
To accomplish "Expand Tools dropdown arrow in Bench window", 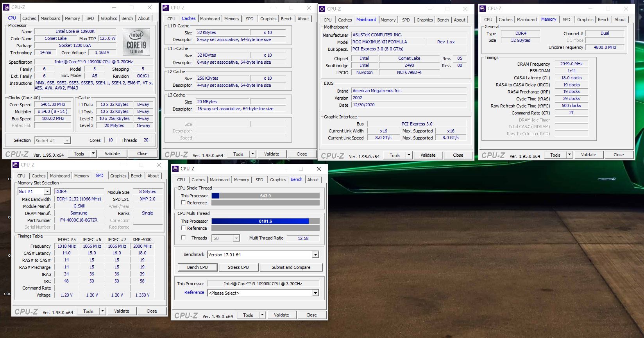I will [263, 315].
